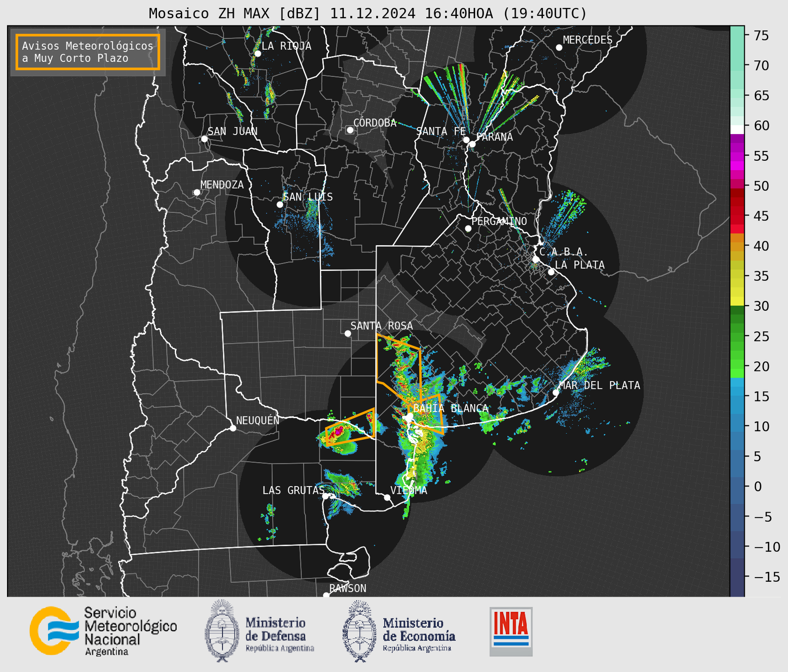788x672 pixels.
Task: Click the CÓRDOBA city marker dot
Action: click(x=350, y=130)
